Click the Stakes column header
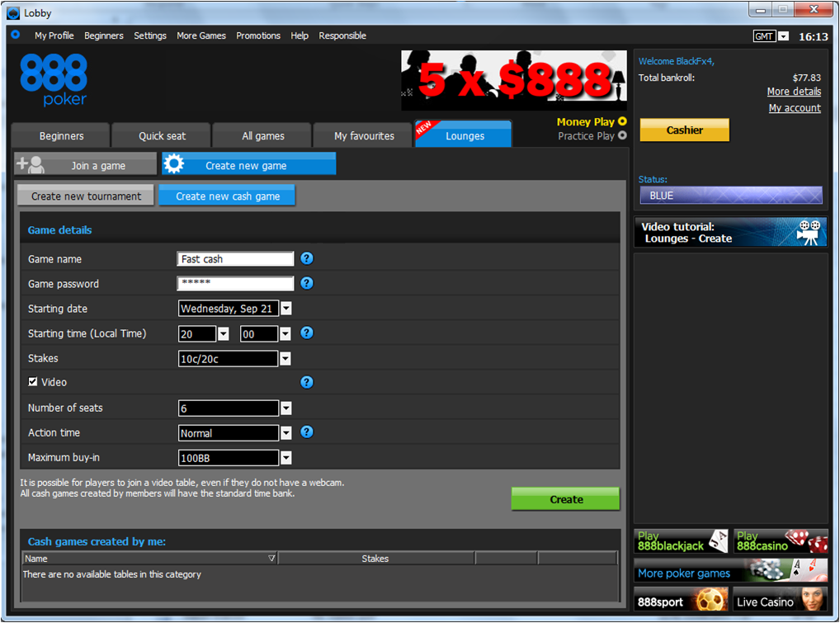Viewport: 840px width, 623px height. (375, 559)
